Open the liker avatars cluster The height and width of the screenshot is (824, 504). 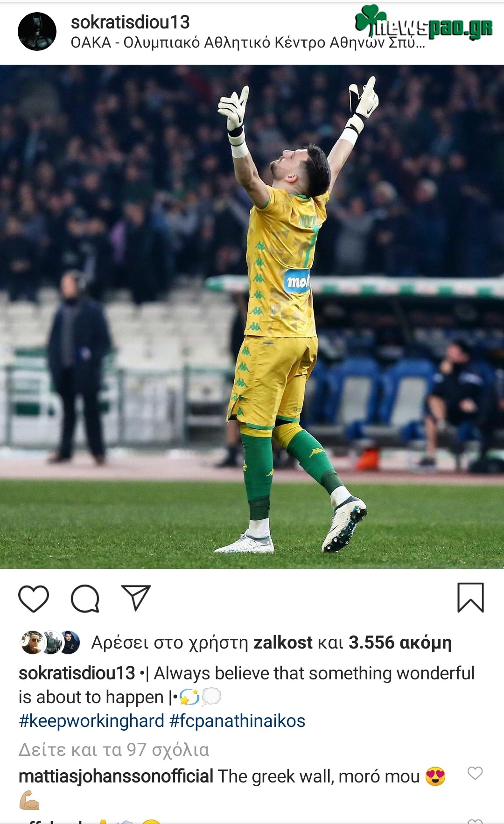point(50,642)
